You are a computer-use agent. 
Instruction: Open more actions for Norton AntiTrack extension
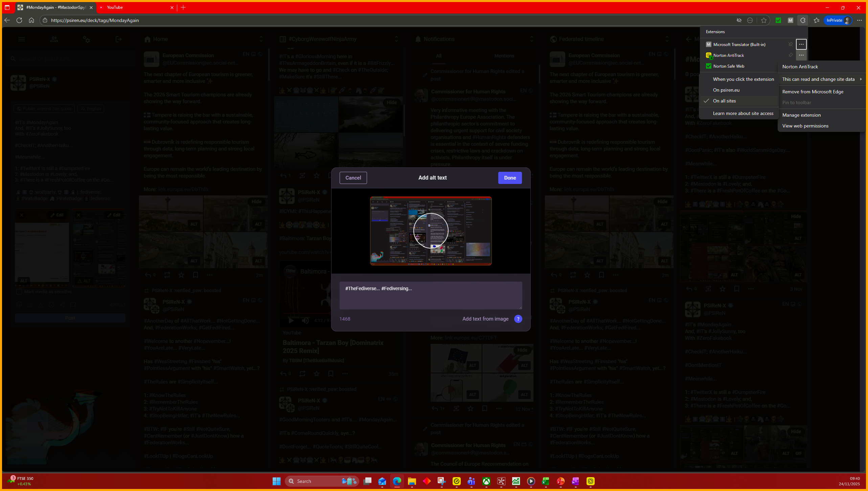click(801, 55)
